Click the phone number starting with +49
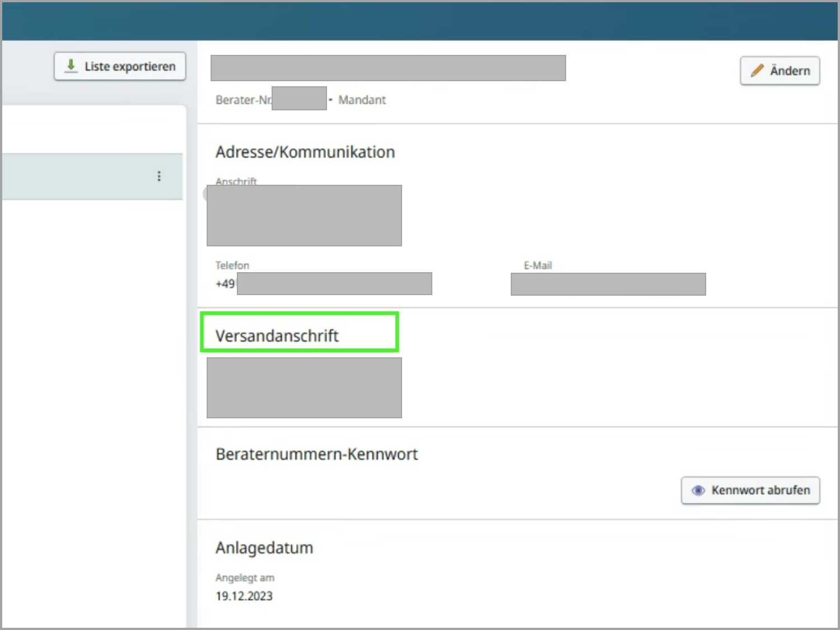Viewport: 840px width, 630px height. coord(325,284)
